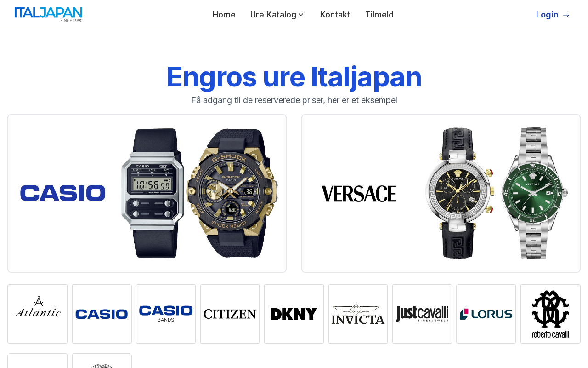
Task: Open the Lorus brand logo tile
Action: click(486, 314)
